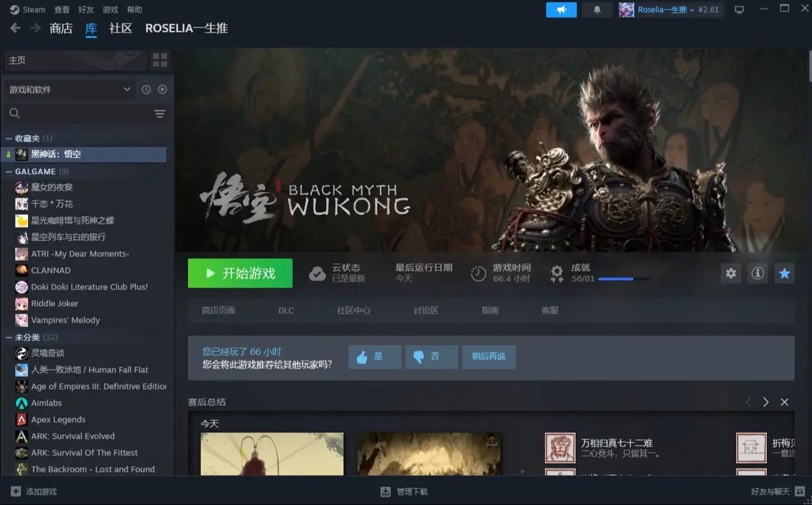
Task: Click the announcements megaphone icon
Action: [561, 10]
